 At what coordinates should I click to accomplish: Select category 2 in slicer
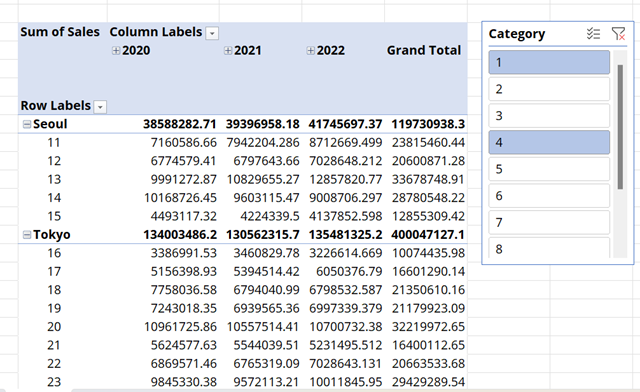click(x=549, y=89)
